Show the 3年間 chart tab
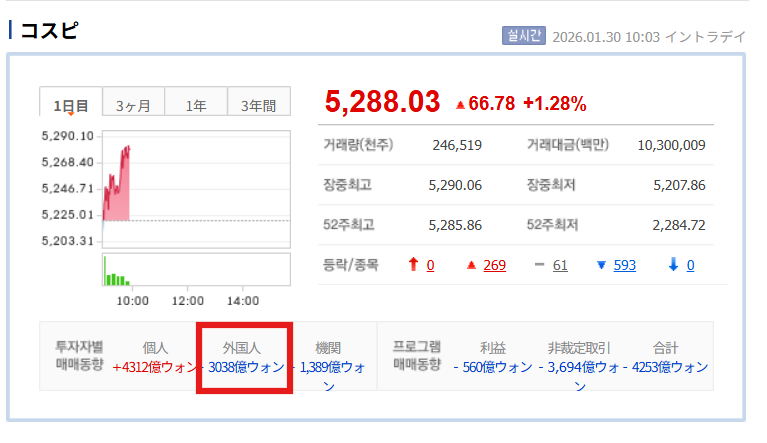 (258, 105)
